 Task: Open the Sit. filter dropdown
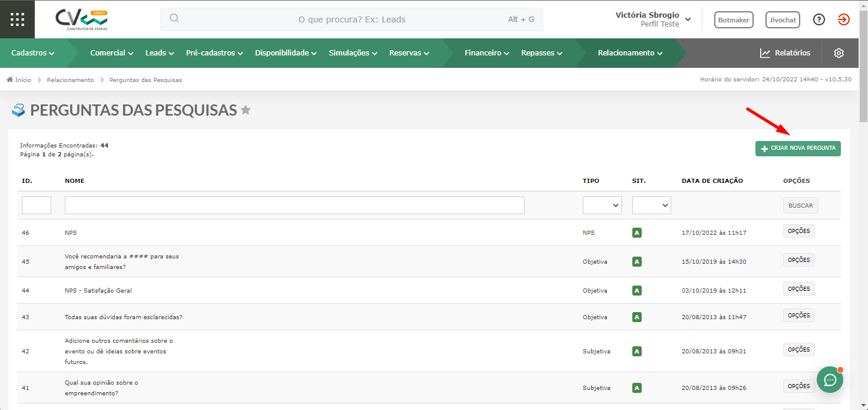(x=652, y=205)
